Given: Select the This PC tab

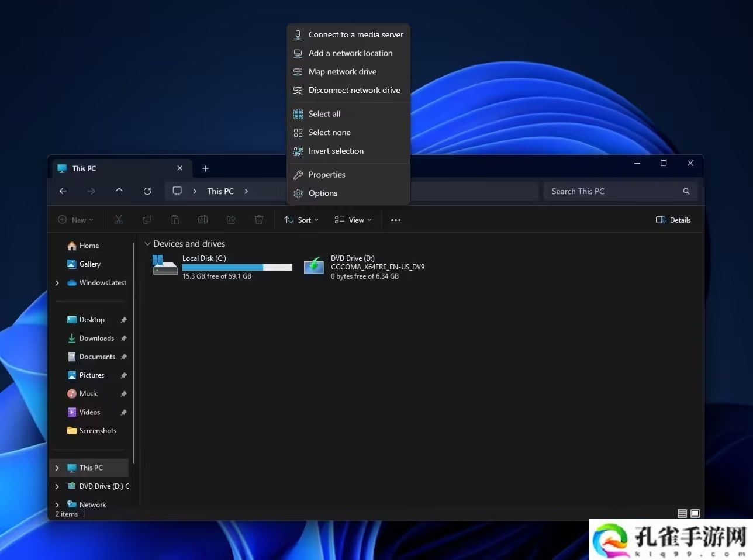Looking at the screenshot, I should pos(122,168).
